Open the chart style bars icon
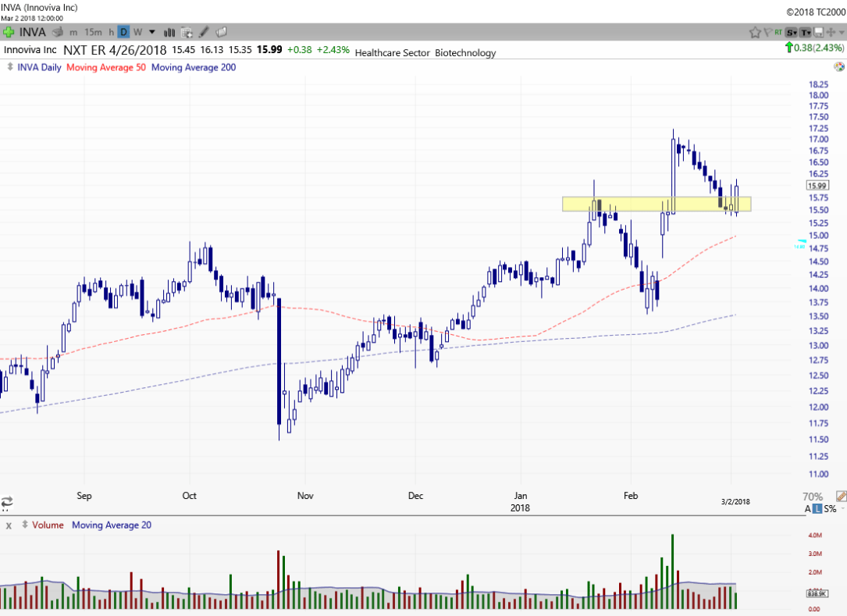This screenshot has height=616, width=847. pyautogui.click(x=169, y=32)
